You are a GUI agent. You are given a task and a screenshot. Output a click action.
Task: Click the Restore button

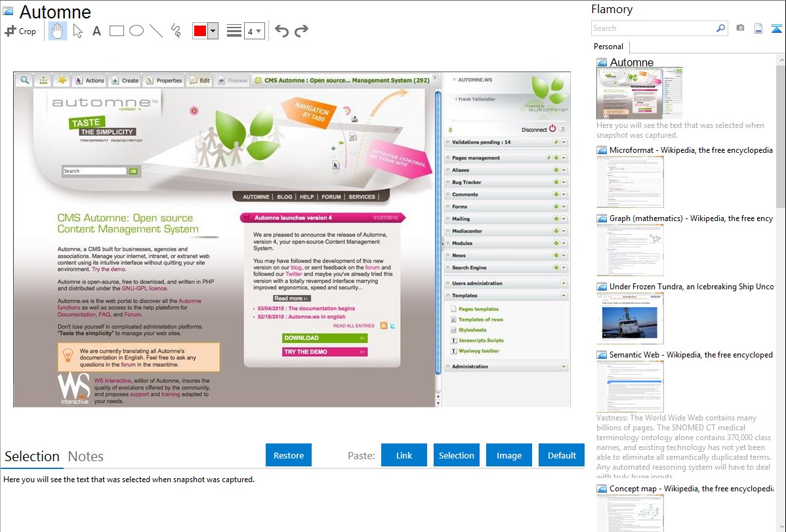[x=289, y=455]
